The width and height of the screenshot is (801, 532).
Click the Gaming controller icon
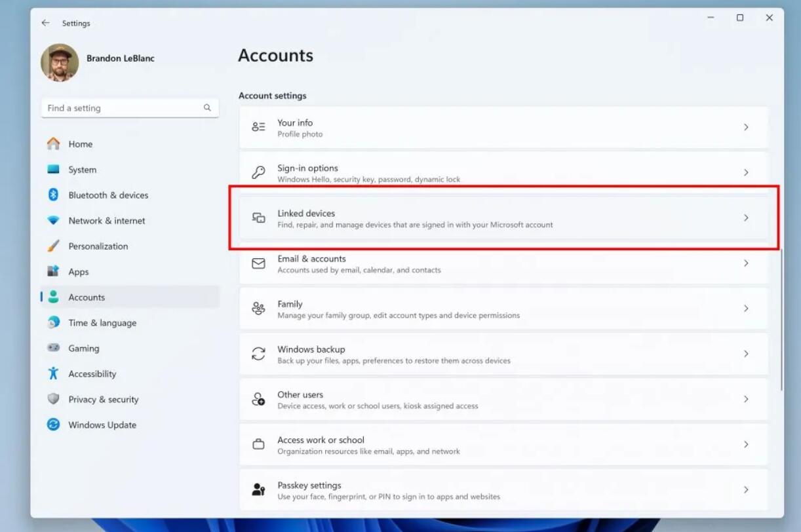[x=54, y=349]
